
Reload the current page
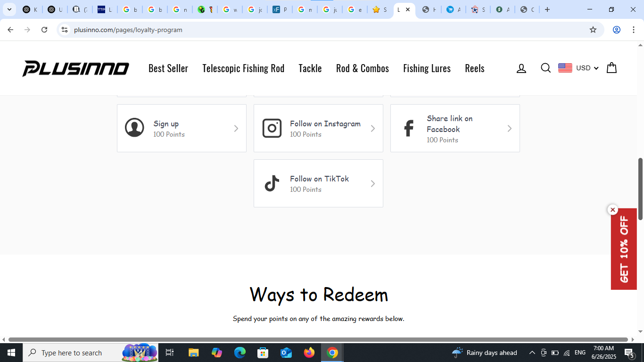44,30
